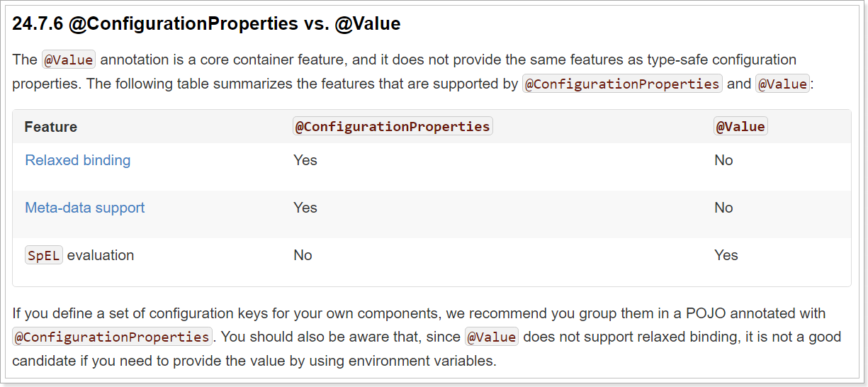Screen dimensions: 868x387
Task: Click the SpEL code label in table
Action: pos(44,255)
